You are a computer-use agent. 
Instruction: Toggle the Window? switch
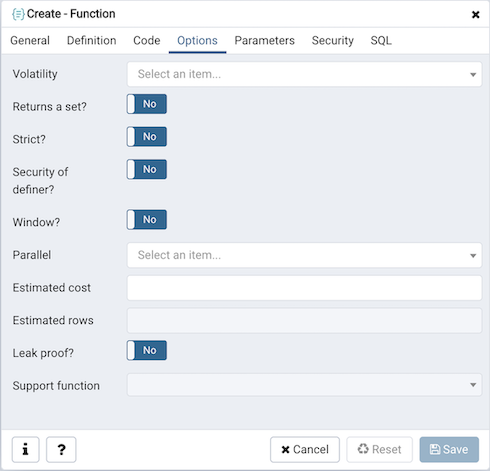pyautogui.click(x=147, y=220)
